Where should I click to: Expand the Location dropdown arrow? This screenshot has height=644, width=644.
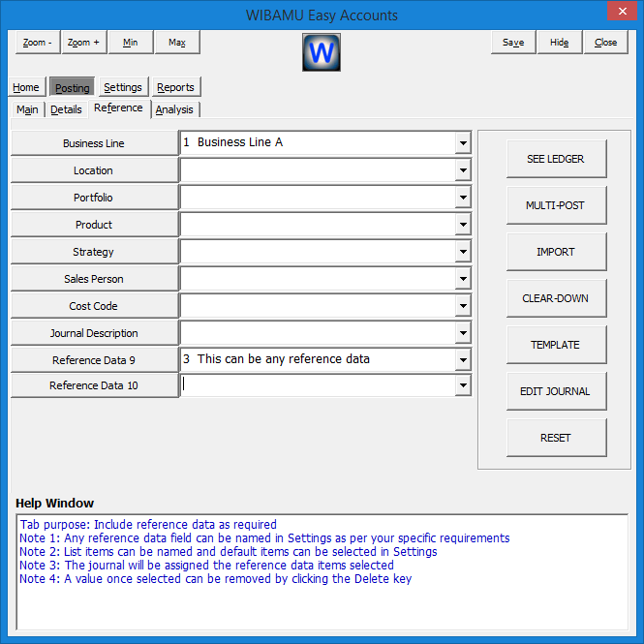[463, 170]
